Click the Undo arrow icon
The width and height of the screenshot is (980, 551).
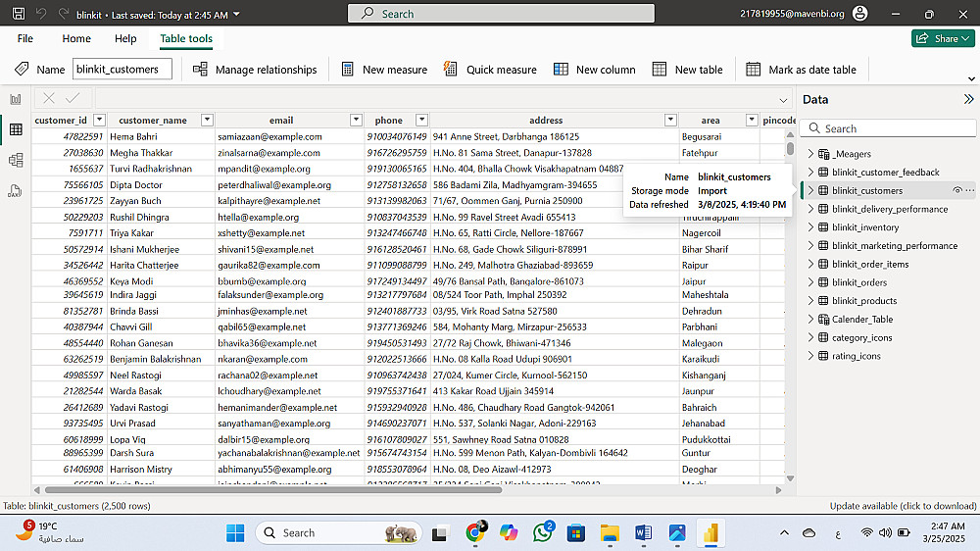pyautogui.click(x=41, y=13)
